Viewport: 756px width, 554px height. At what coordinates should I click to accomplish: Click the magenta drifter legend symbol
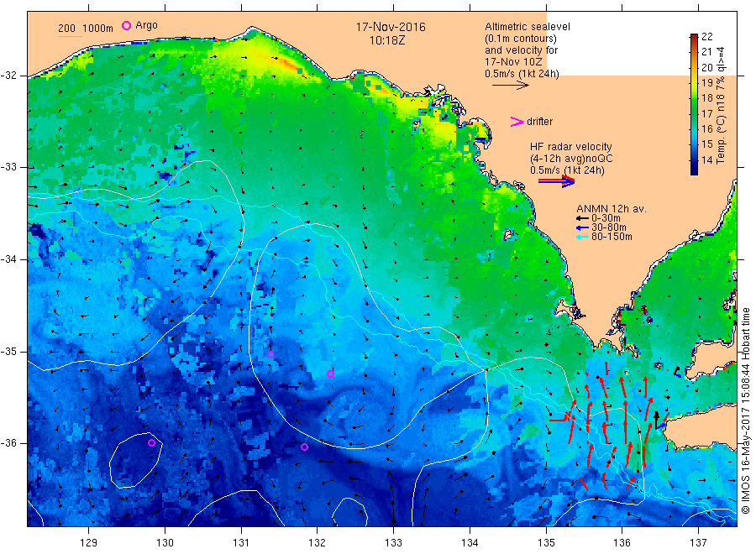pos(517,122)
